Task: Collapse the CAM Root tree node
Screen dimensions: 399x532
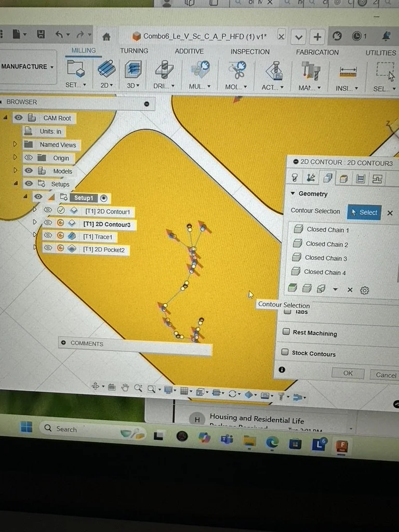Action: pyautogui.click(x=5, y=117)
